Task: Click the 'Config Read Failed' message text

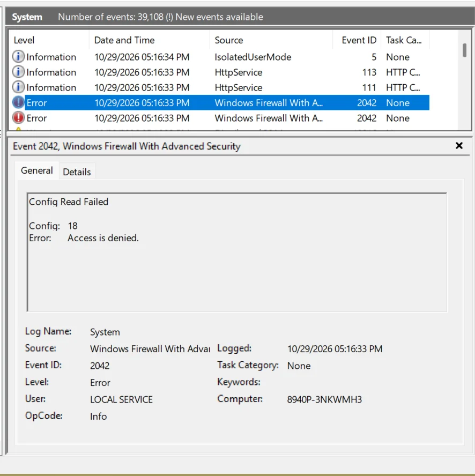Action: (69, 202)
